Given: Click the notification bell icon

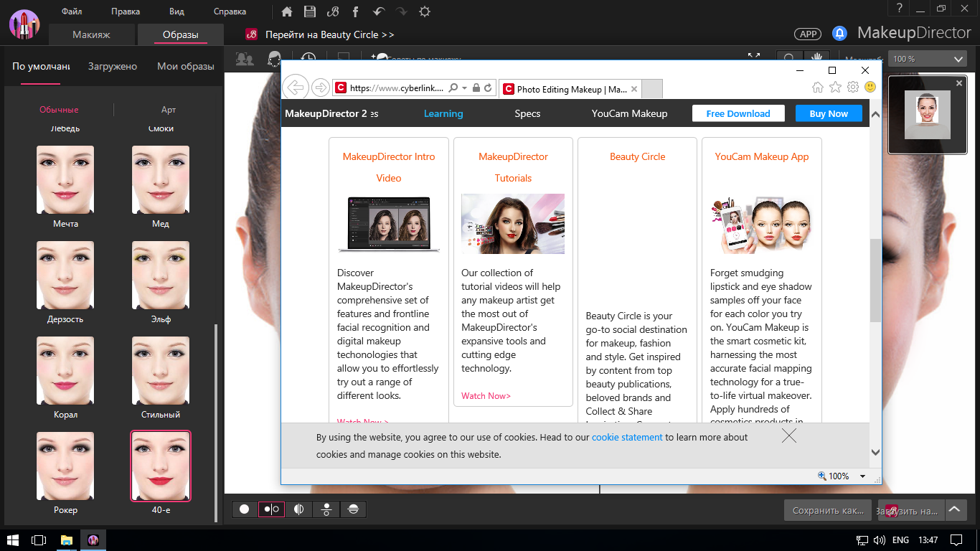Looking at the screenshot, I should click(x=839, y=33).
